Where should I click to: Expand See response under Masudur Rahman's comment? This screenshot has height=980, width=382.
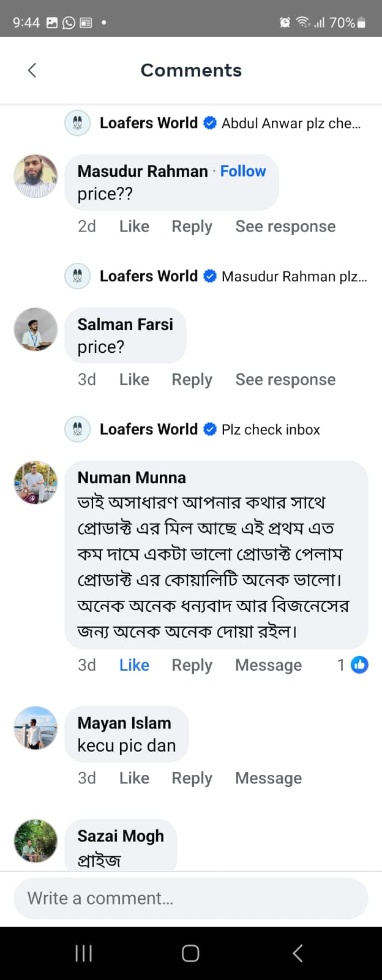tap(285, 227)
